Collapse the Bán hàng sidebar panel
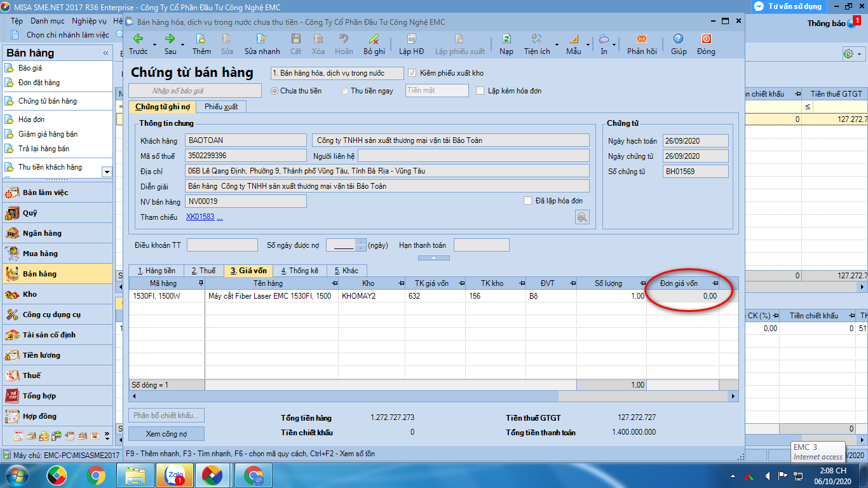 coord(105,53)
